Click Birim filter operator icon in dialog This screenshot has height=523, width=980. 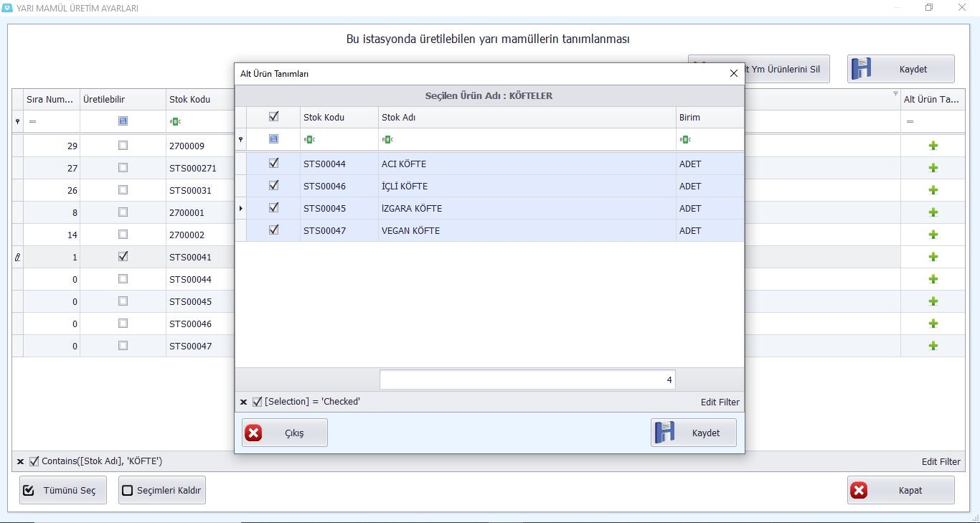(685, 140)
